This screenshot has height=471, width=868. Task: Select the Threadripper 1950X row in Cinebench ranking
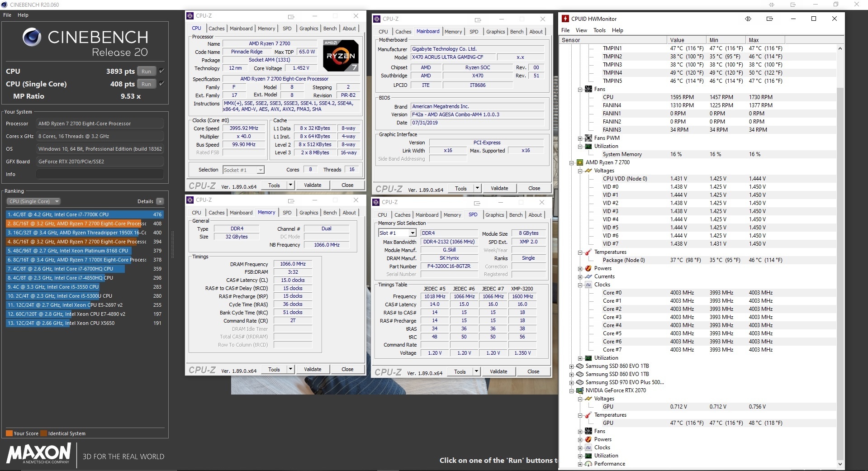(85, 233)
